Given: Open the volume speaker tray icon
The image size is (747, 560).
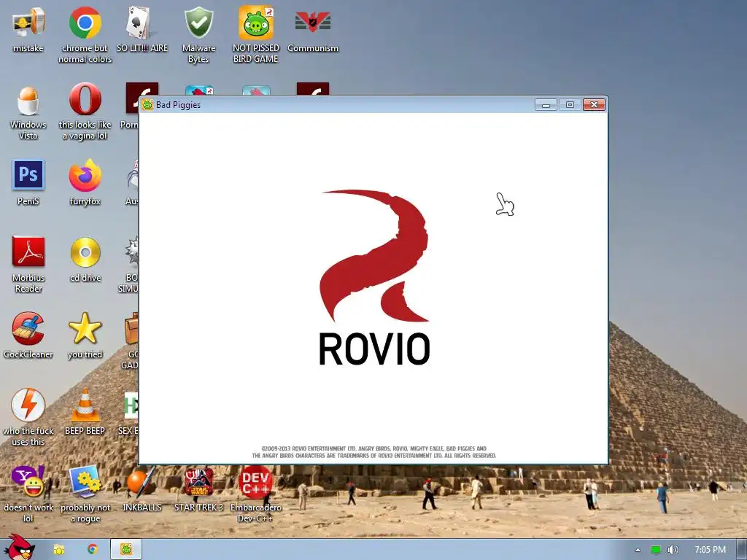Looking at the screenshot, I should [673, 550].
